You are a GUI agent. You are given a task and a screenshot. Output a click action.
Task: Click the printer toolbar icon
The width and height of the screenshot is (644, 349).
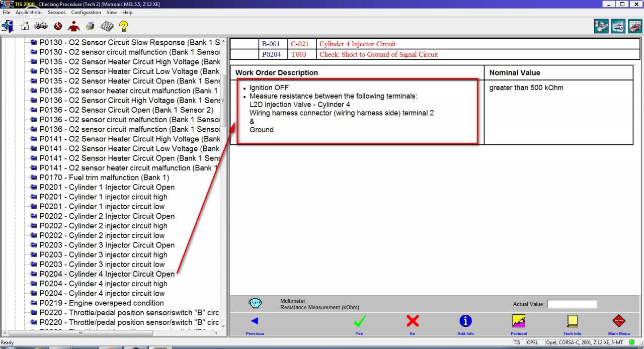pos(90,26)
